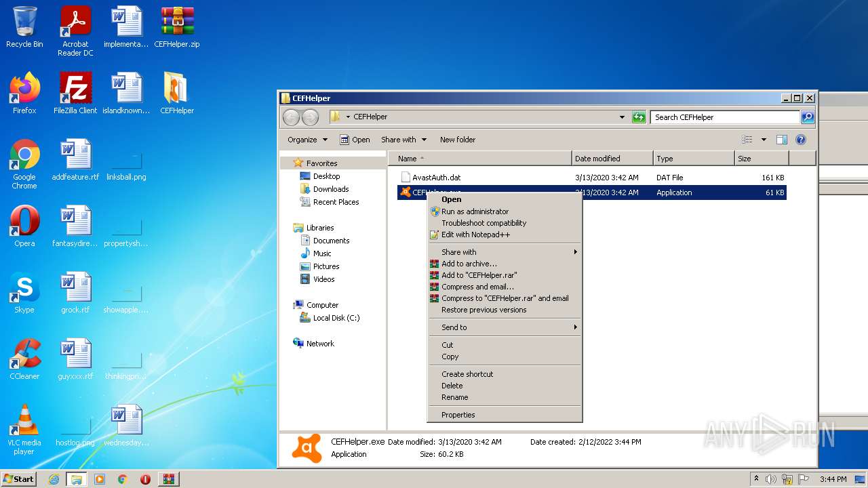
Task: Launch Acrobat Reader DC from the desktop
Action: tap(75, 31)
